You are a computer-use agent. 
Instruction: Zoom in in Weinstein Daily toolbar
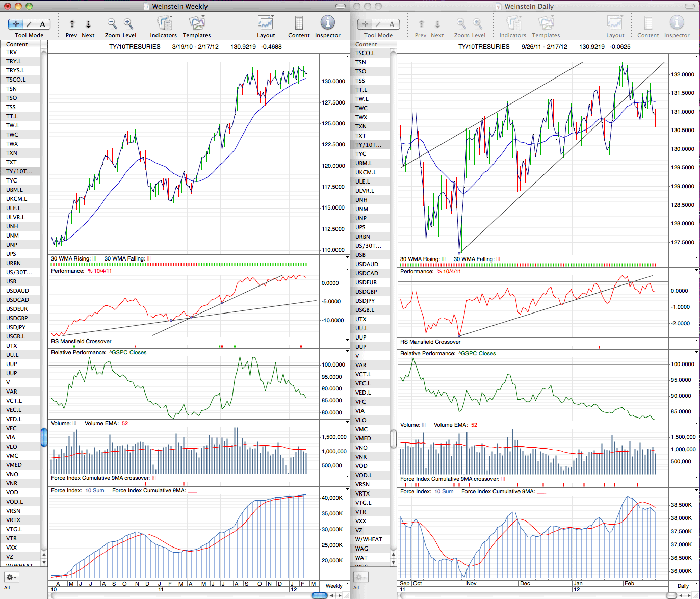(x=478, y=23)
